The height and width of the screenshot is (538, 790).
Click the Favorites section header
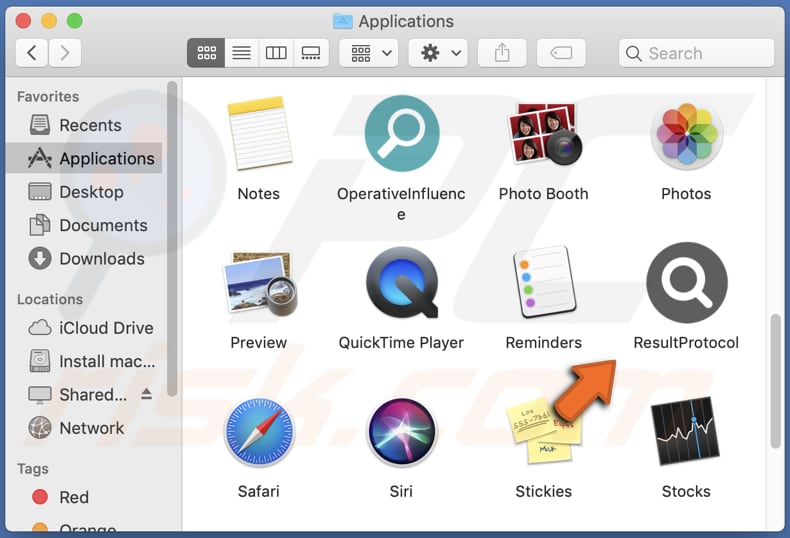[48, 97]
